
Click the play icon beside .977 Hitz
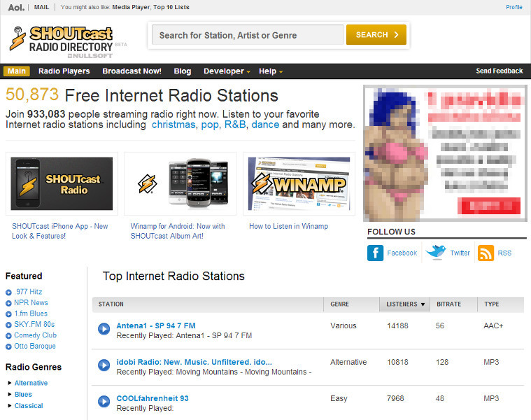pos(9,293)
